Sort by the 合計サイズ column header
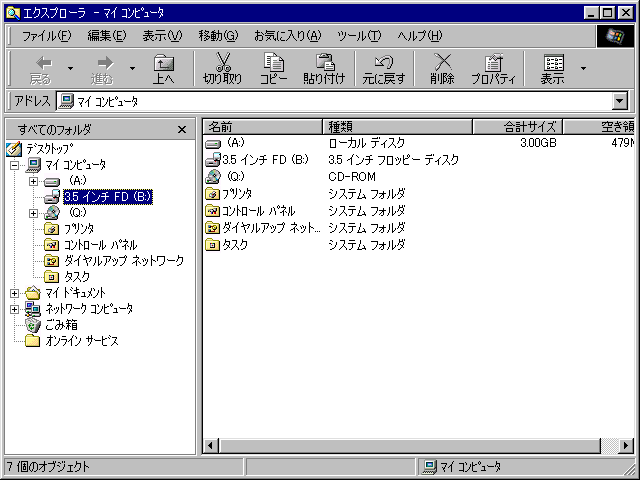 (x=518, y=127)
